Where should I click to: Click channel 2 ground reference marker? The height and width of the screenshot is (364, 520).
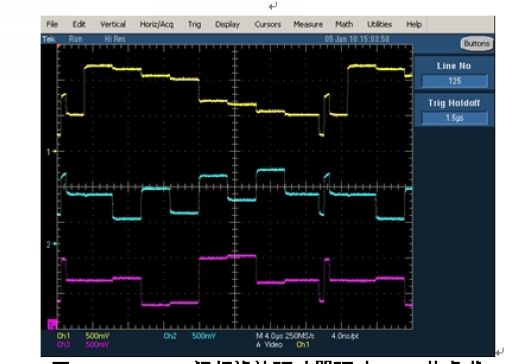pos(51,244)
